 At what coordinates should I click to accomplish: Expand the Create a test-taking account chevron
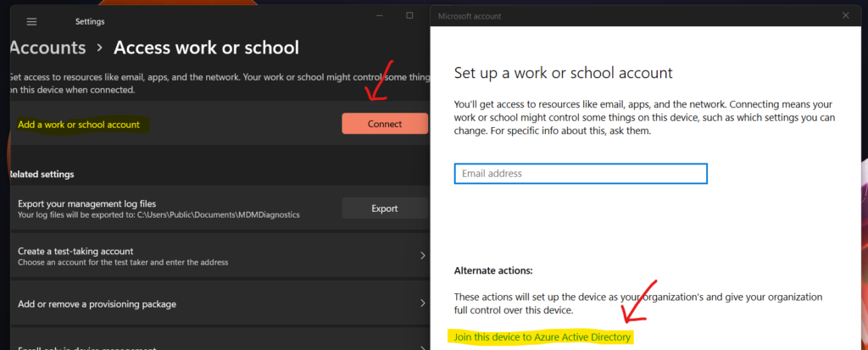point(422,255)
